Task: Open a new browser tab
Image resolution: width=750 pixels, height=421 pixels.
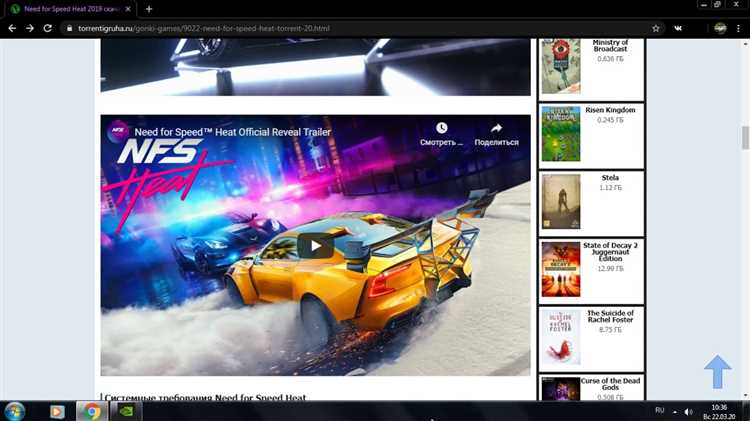Action: click(x=149, y=9)
